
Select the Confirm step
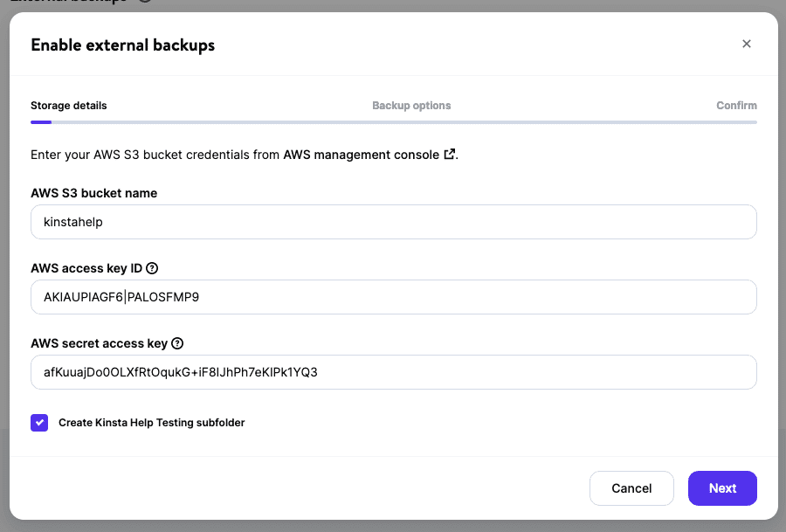(736, 105)
